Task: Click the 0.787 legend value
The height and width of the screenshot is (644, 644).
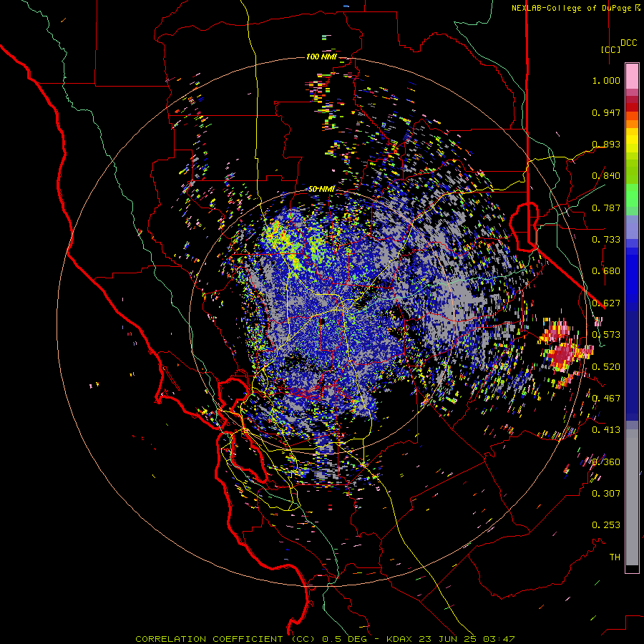Action: coord(606,208)
